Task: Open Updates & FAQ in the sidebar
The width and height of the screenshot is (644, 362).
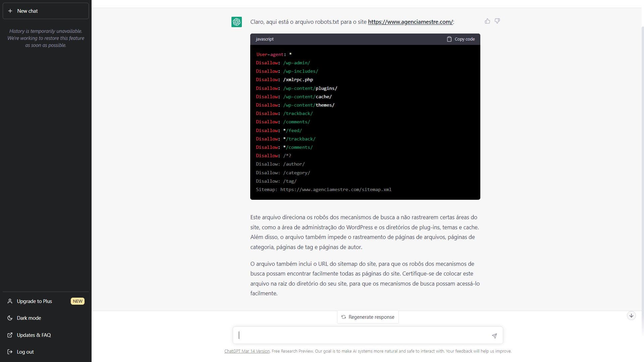Action: 34,335
